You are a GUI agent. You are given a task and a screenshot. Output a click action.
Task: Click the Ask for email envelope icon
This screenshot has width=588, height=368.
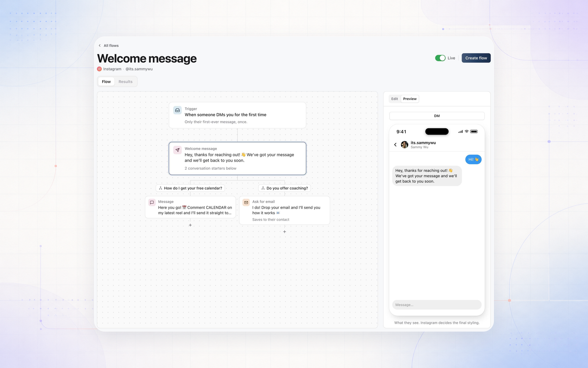click(246, 202)
